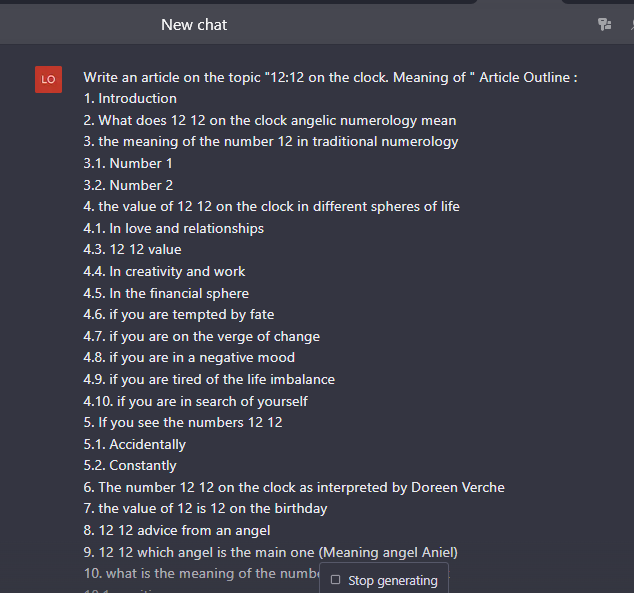Click '12 12 advice from an angel' line

(x=177, y=530)
